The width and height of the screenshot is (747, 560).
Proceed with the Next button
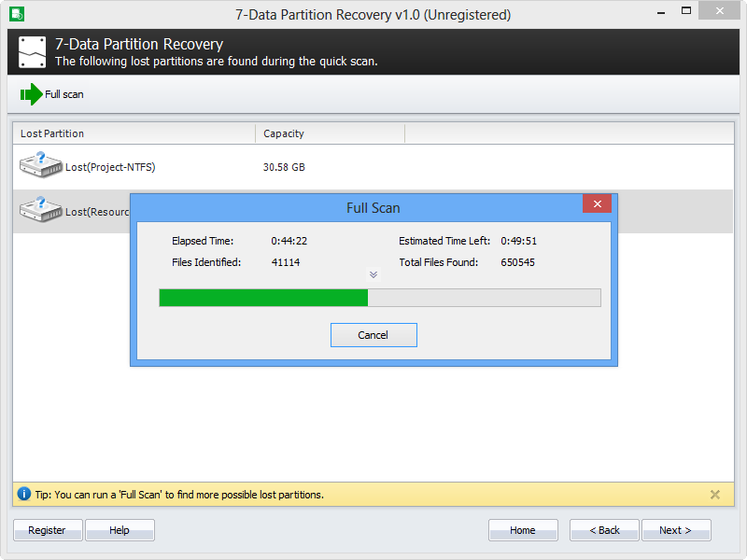(x=676, y=530)
